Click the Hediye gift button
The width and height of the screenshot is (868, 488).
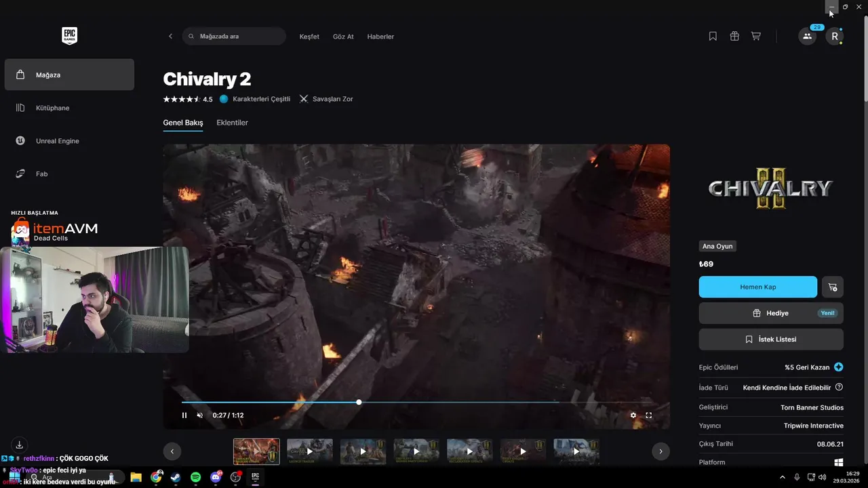[x=771, y=313]
